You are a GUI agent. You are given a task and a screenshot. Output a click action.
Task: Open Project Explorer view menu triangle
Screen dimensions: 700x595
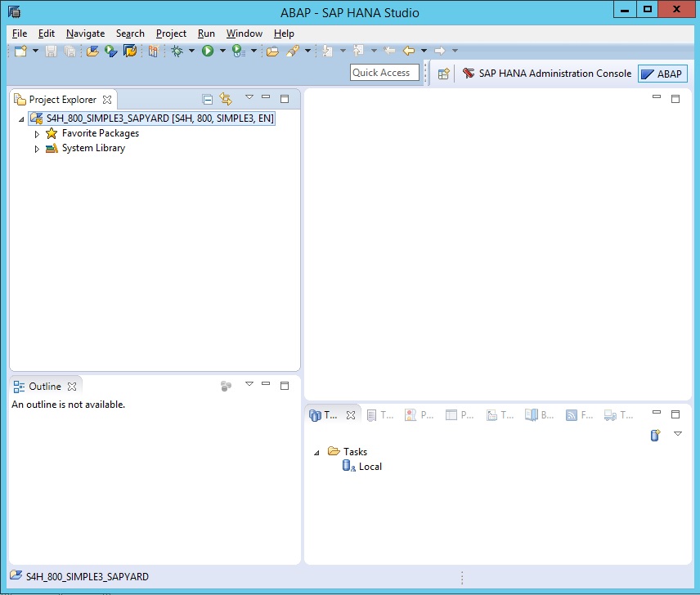pyautogui.click(x=249, y=97)
